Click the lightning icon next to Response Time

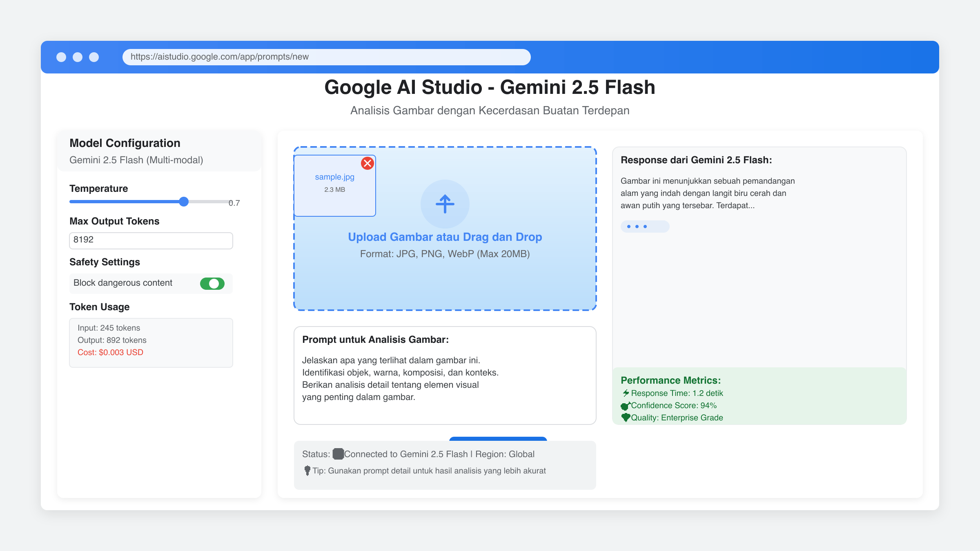626,393
